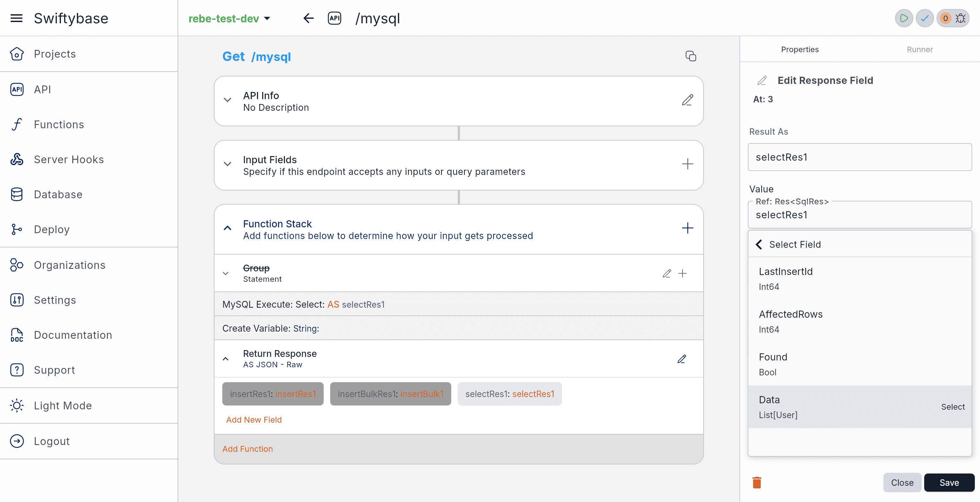The image size is (980, 502).
Task: Switch to the Runner tab
Action: point(919,50)
